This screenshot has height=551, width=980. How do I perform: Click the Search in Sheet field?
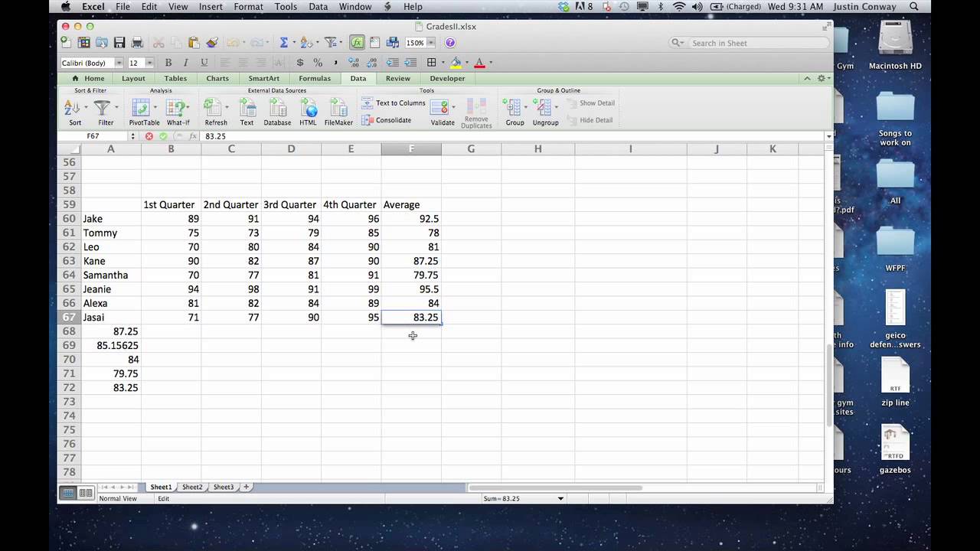pos(749,43)
